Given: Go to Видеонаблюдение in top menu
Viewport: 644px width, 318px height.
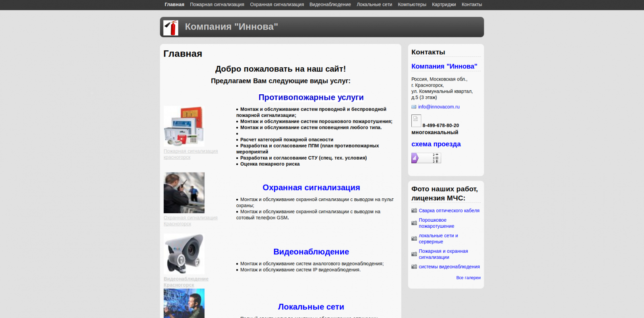Looking at the screenshot, I should pyautogui.click(x=330, y=4).
